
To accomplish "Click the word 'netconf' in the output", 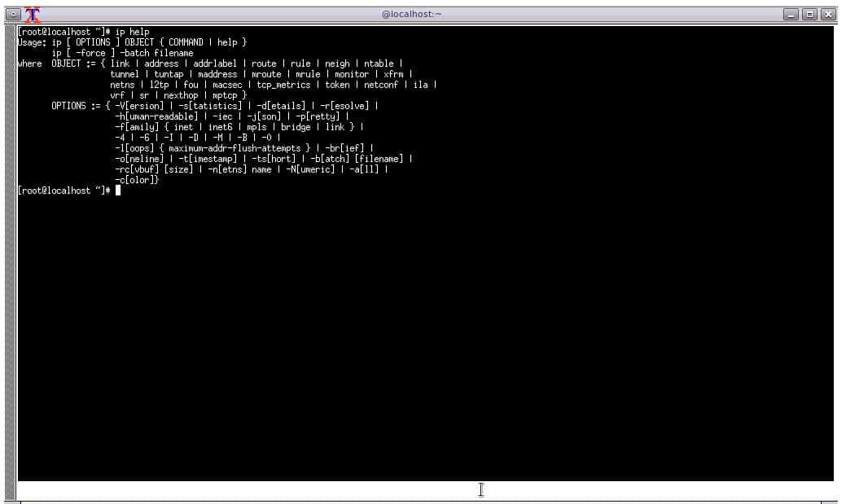I will point(381,85).
